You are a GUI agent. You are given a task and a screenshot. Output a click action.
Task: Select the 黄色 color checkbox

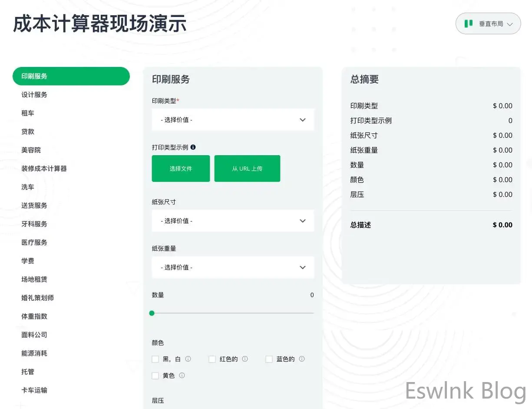[155, 376]
